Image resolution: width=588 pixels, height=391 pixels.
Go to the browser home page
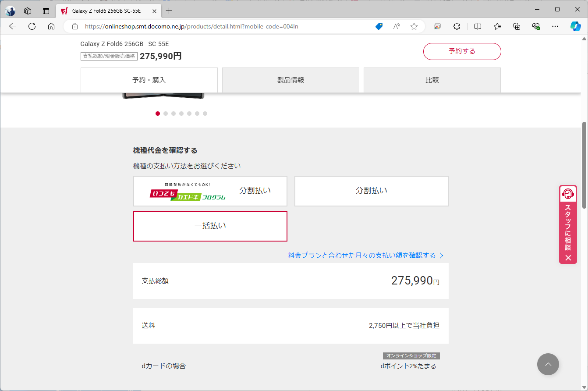(x=51, y=26)
